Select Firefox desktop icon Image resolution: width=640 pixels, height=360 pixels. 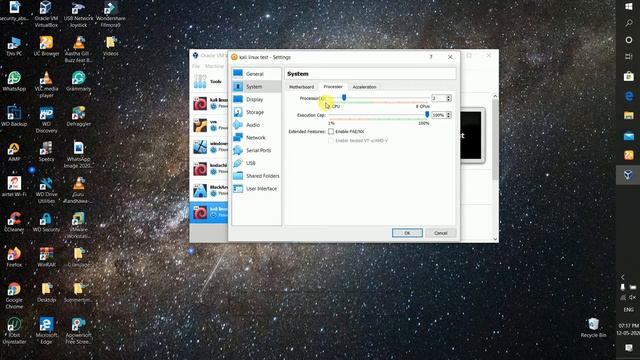pos(14,257)
